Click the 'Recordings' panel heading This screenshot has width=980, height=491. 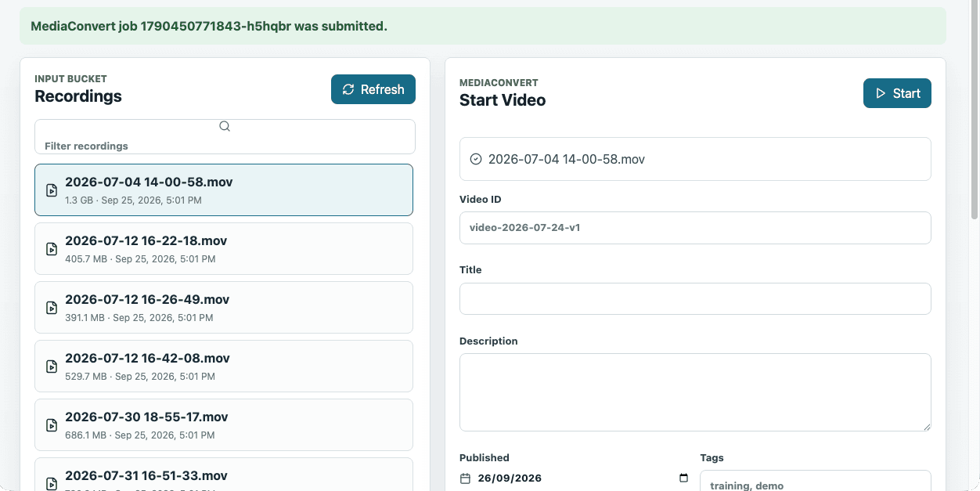[x=78, y=96]
